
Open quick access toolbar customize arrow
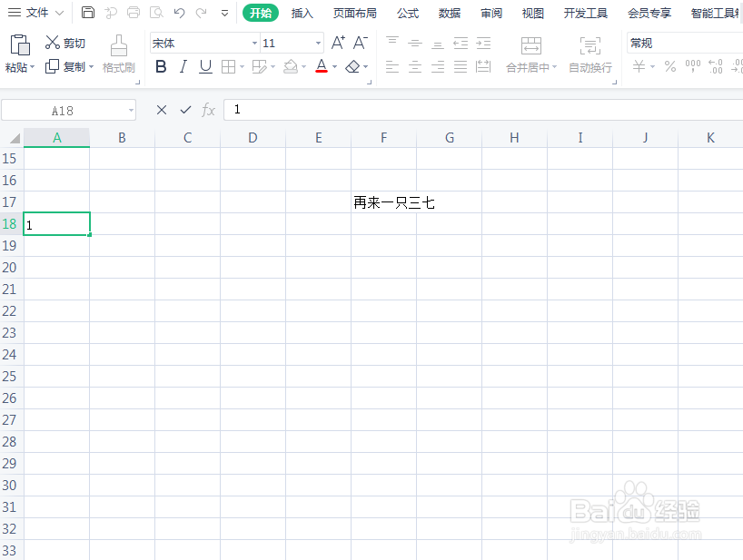point(224,13)
